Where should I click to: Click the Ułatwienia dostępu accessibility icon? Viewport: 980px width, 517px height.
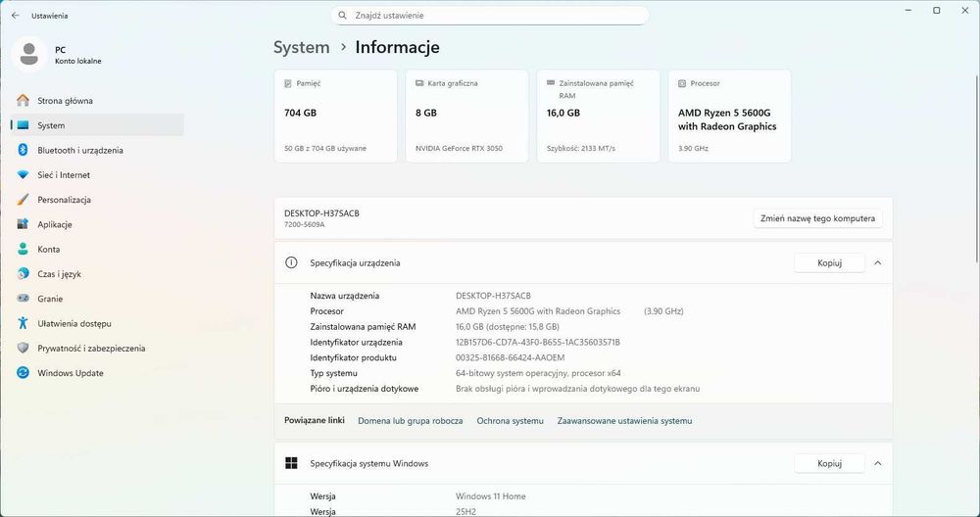click(24, 323)
